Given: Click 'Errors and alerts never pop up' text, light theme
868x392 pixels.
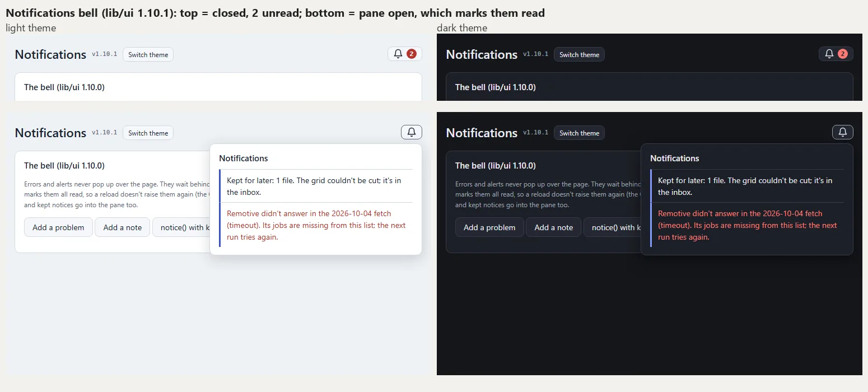Looking at the screenshot, I should coord(117,194).
